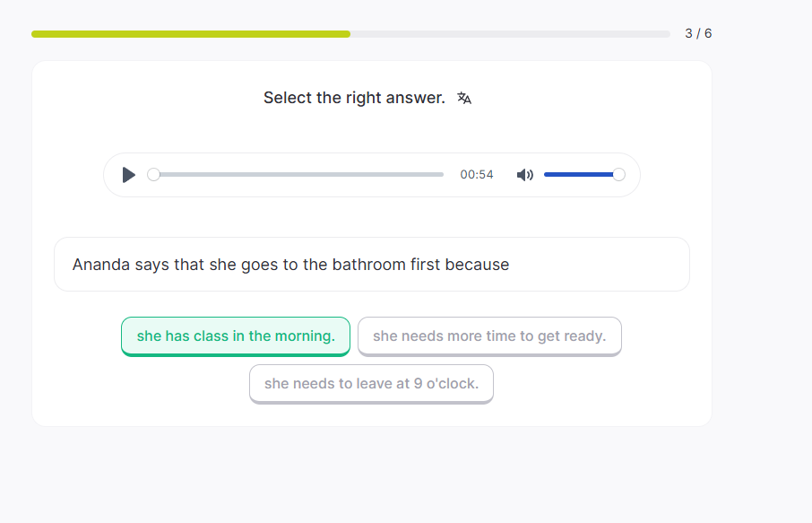Viewport: 812px width, 523px height.
Task: Play the audio clip
Action: [129, 175]
